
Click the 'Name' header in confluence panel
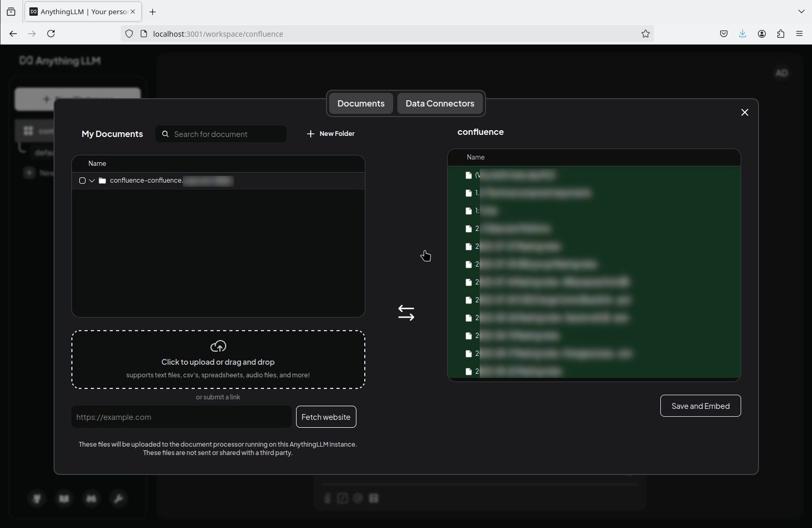476,157
